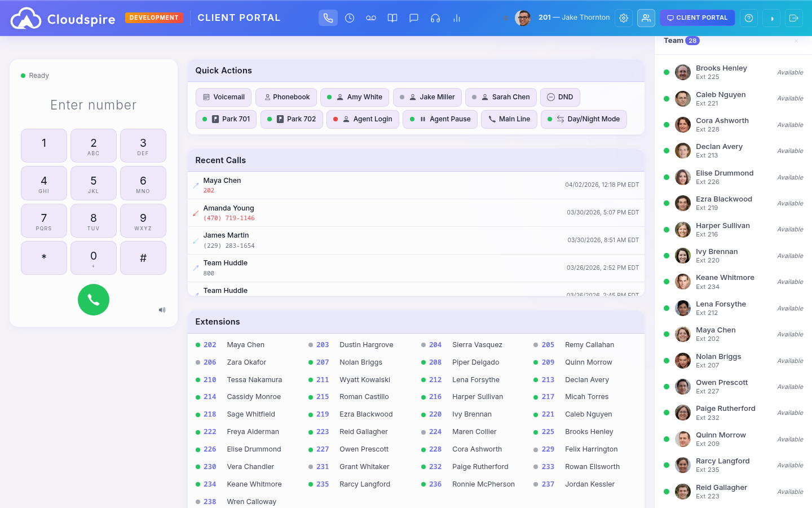Open the dialer phone icon

328,17
